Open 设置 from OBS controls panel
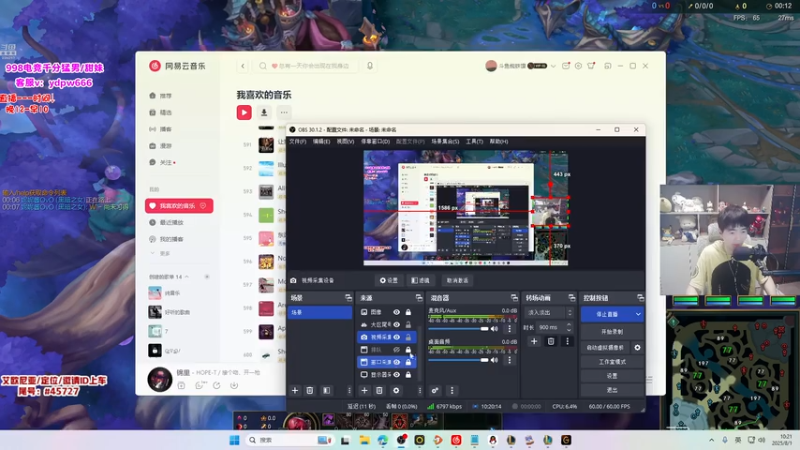The image size is (800, 450). (x=612, y=376)
